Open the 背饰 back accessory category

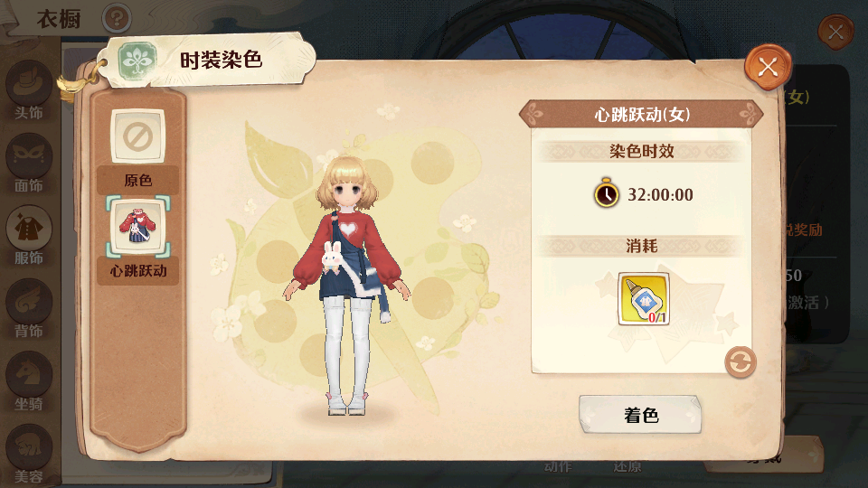[x=28, y=309]
